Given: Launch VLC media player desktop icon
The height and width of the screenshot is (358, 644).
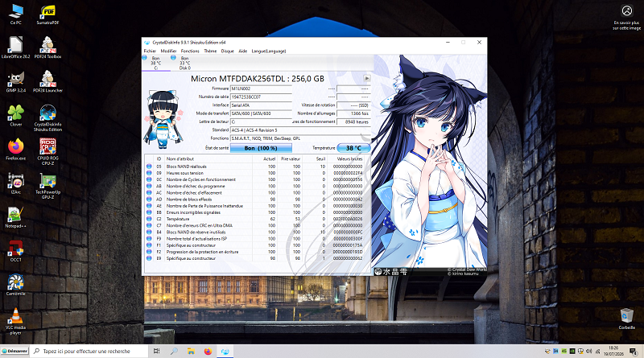Looking at the screenshot, I should click(15, 321).
